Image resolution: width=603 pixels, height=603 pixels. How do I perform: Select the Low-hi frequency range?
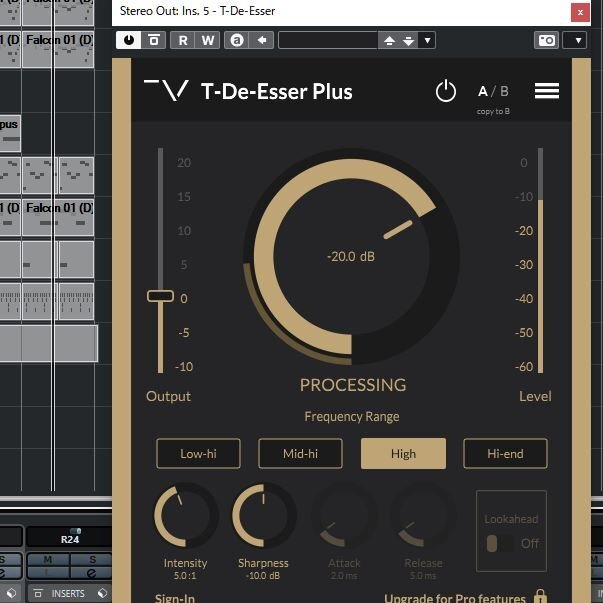198,454
